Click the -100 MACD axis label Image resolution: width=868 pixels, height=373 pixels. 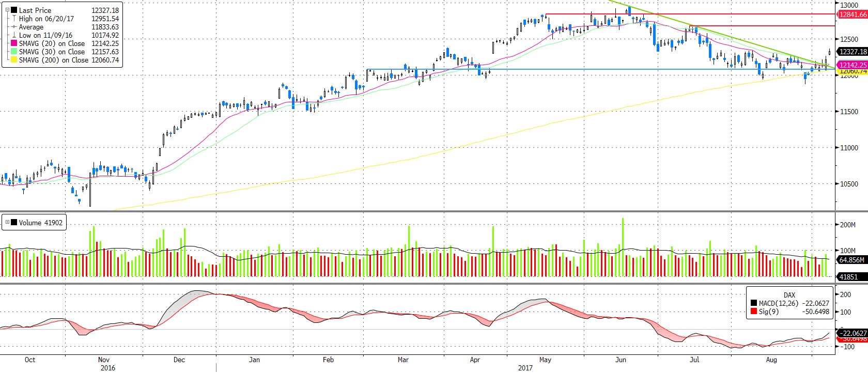pyautogui.click(x=846, y=347)
